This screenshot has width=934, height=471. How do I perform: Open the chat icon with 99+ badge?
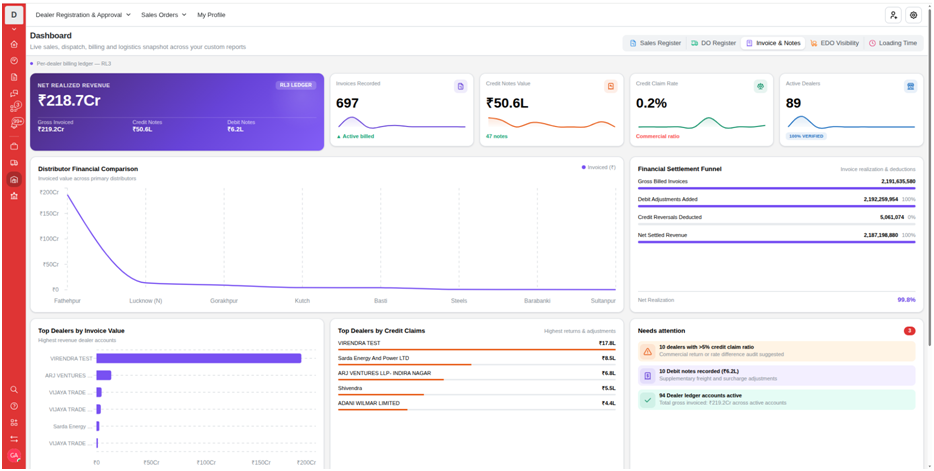tap(15, 123)
